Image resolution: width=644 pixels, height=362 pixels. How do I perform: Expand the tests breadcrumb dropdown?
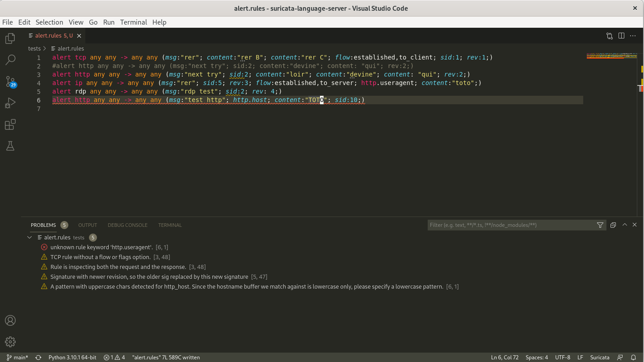34,48
